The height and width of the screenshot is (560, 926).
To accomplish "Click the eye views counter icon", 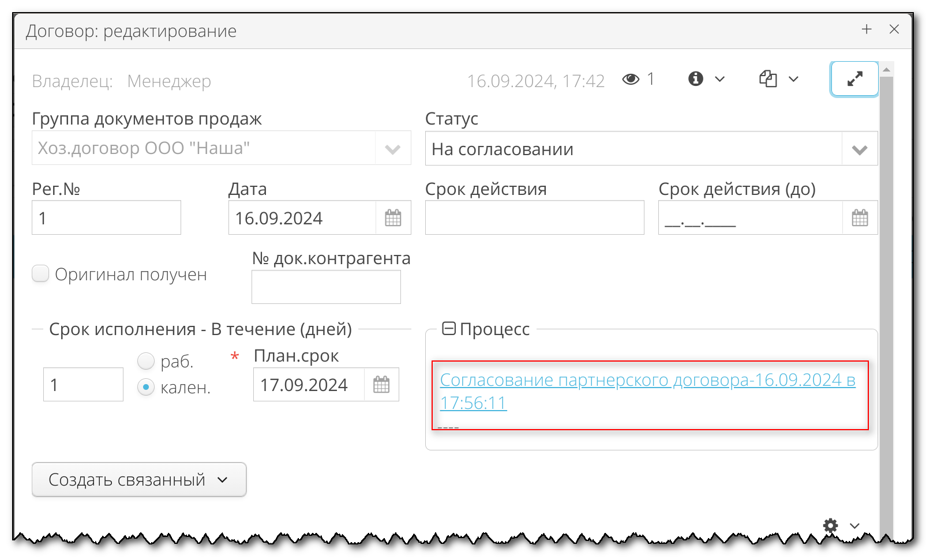I will [631, 79].
